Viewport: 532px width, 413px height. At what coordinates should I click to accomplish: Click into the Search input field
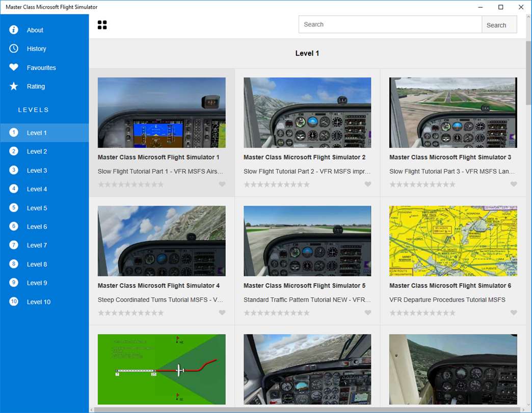coord(390,24)
